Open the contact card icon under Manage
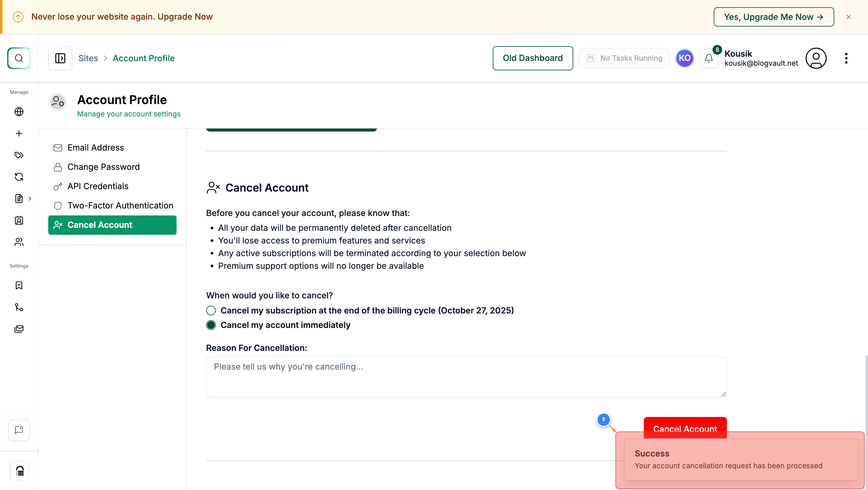 [x=19, y=220]
